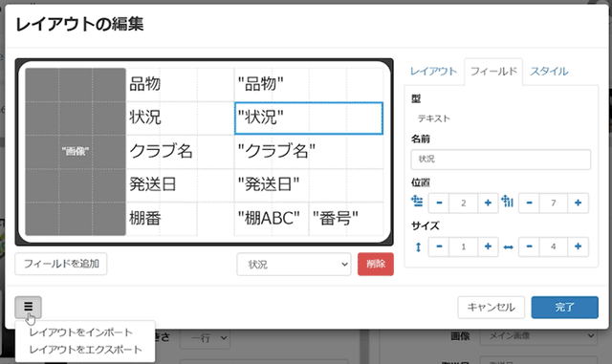612x364 pixels.
Task: Click position field showing 7
Action: coord(554,203)
